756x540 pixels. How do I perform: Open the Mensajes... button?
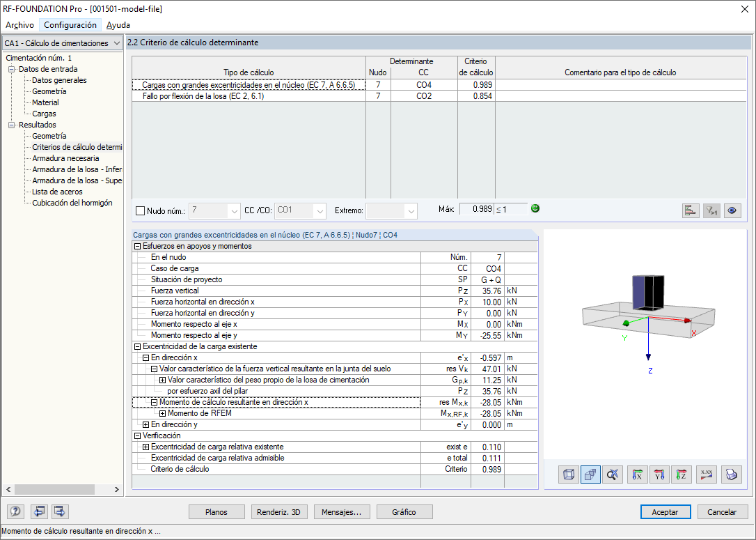(341, 512)
